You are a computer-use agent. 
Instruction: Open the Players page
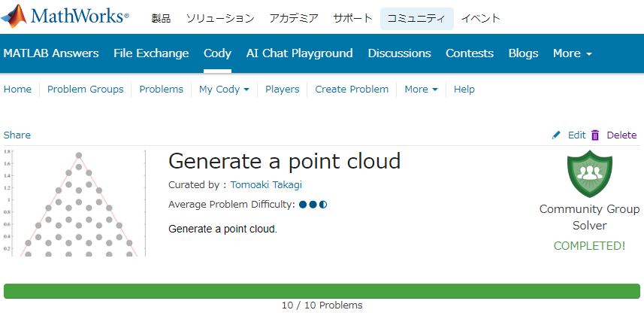(282, 90)
